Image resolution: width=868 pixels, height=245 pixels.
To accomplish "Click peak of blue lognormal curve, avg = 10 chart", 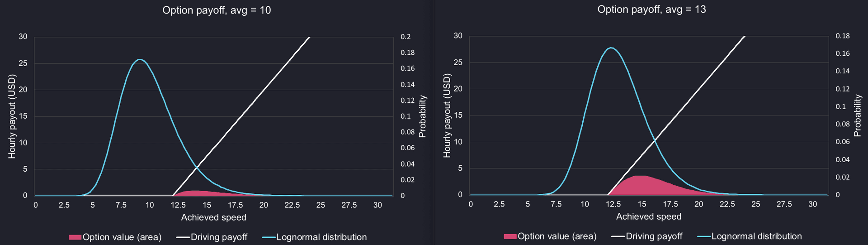I will 140,59.
